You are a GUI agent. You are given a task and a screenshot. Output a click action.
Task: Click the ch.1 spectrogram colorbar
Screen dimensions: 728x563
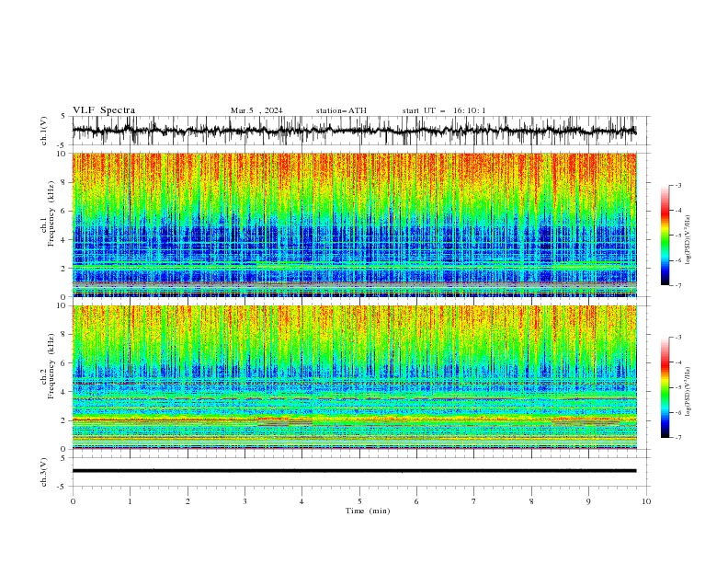click(665, 236)
